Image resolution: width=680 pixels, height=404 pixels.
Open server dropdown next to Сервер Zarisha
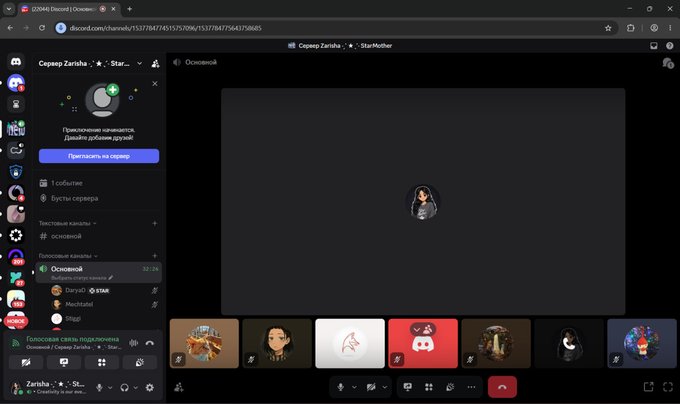[139, 64]
